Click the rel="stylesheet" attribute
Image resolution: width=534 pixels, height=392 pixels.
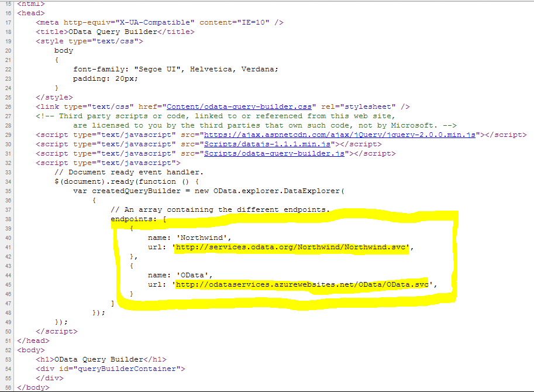pyautogui.click(x=359, y=106)
